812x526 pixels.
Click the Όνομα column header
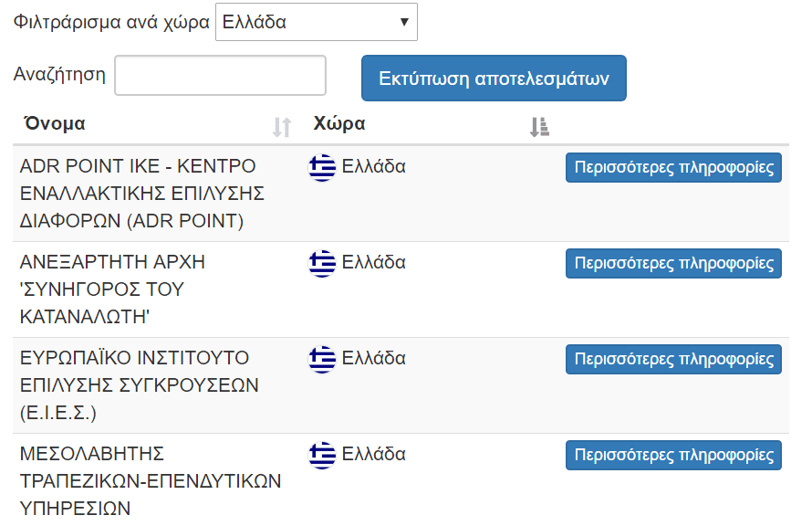coord(55,123)
